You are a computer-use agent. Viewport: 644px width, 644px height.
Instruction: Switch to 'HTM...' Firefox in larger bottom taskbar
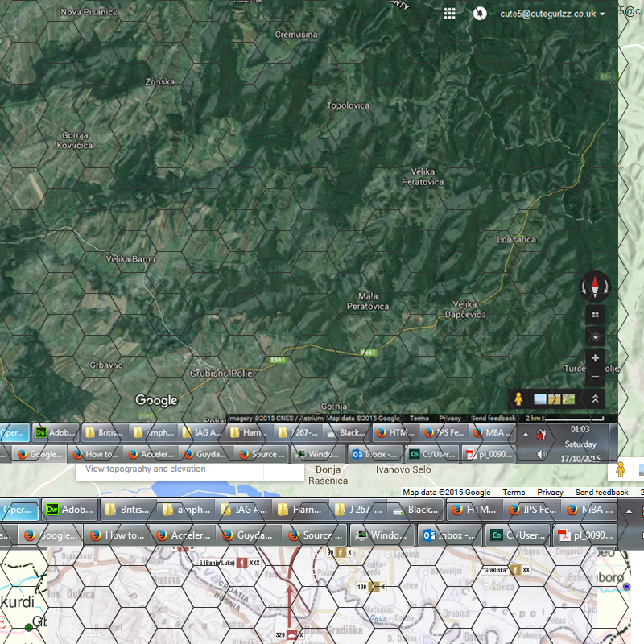click(x=474, y=510)
